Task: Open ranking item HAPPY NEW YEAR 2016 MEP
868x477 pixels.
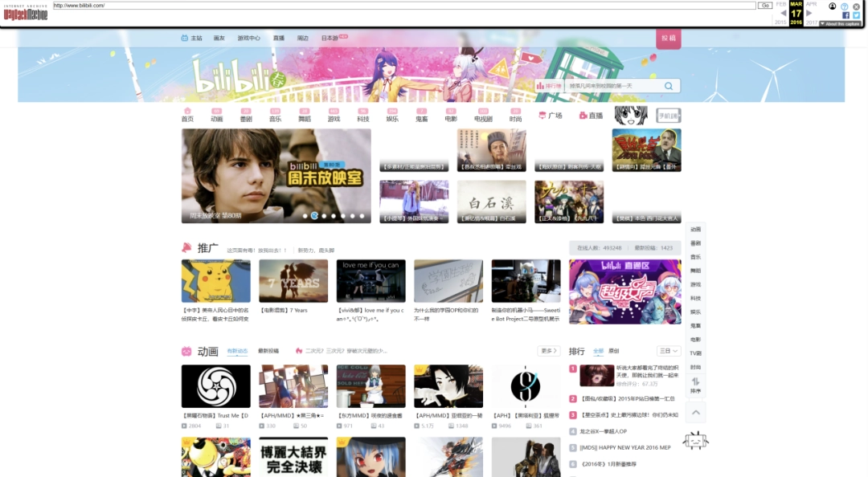Action: (x=625, y=447)
